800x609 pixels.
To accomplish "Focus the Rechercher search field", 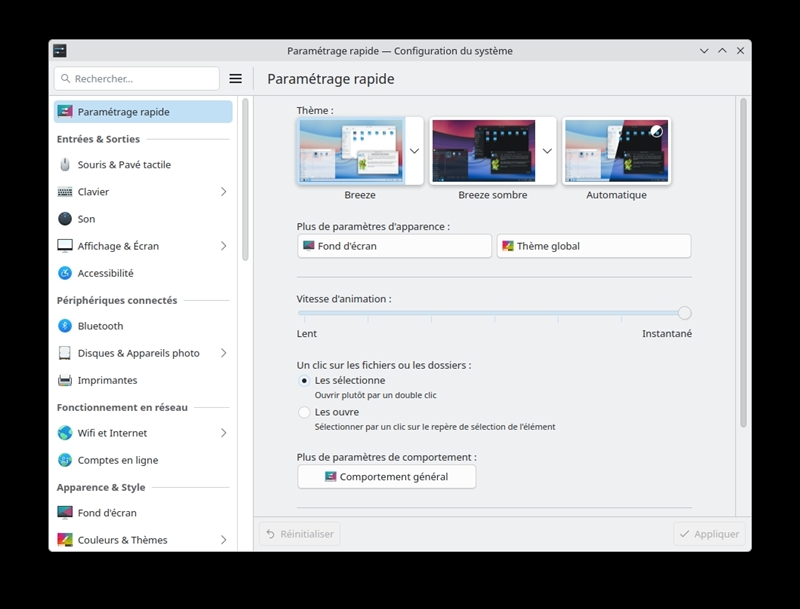I will 137,79.
